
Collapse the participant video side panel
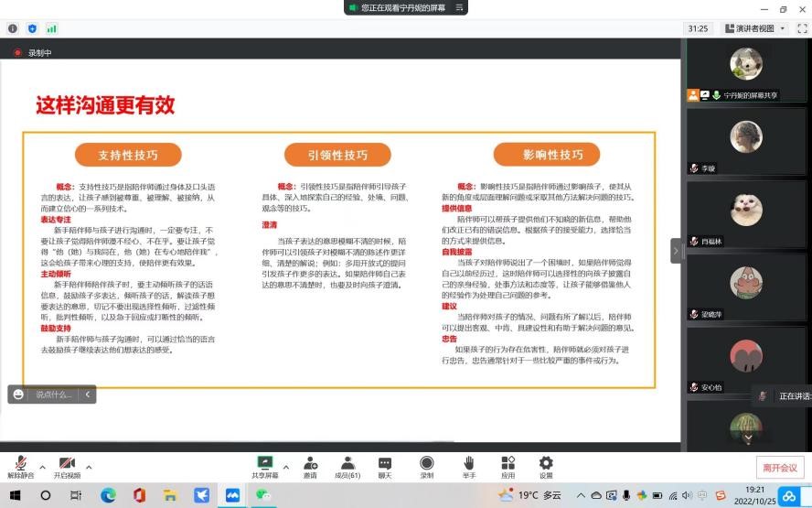(x=677, y=250)
